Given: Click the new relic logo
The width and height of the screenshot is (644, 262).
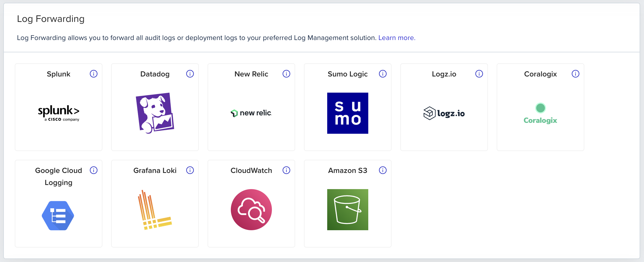Looking at the screenshot, I should point(251,113).
